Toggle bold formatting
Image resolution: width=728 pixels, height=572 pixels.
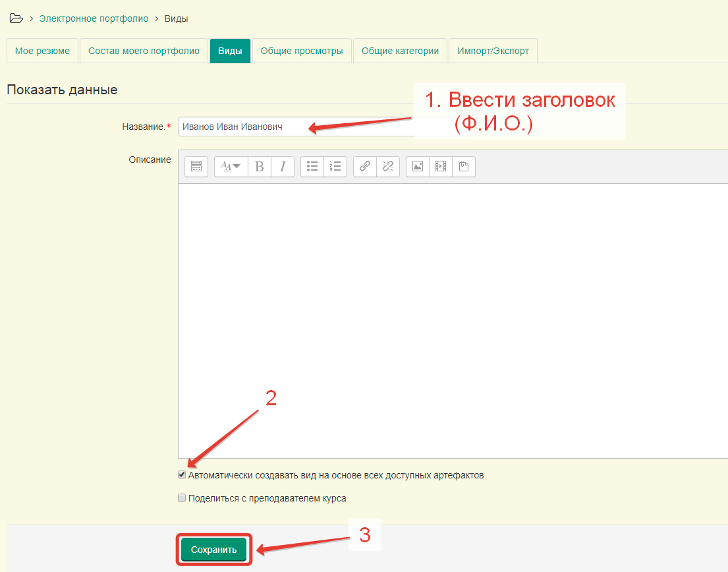click(259, 167)
